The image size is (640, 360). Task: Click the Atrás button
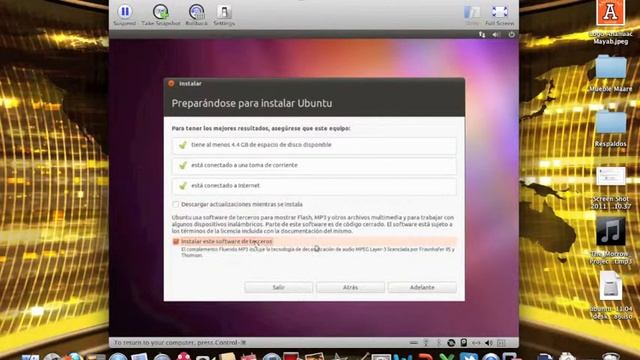coord(350,287)
